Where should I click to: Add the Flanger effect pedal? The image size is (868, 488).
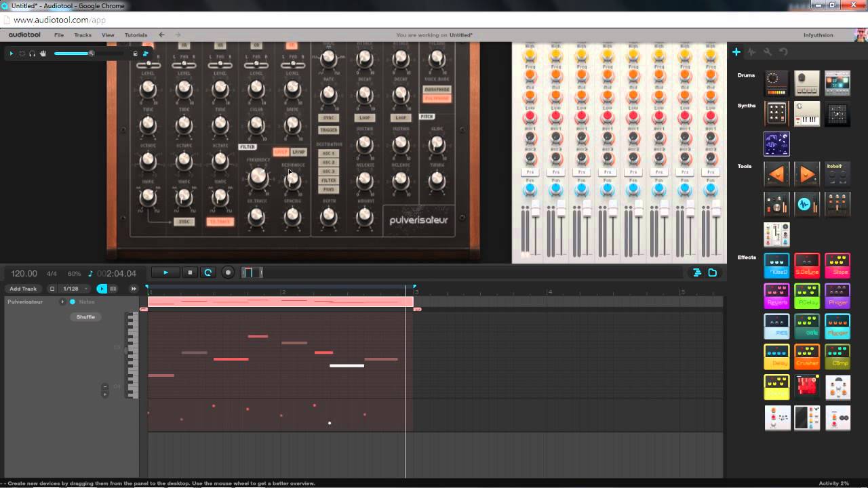[837, 326]
